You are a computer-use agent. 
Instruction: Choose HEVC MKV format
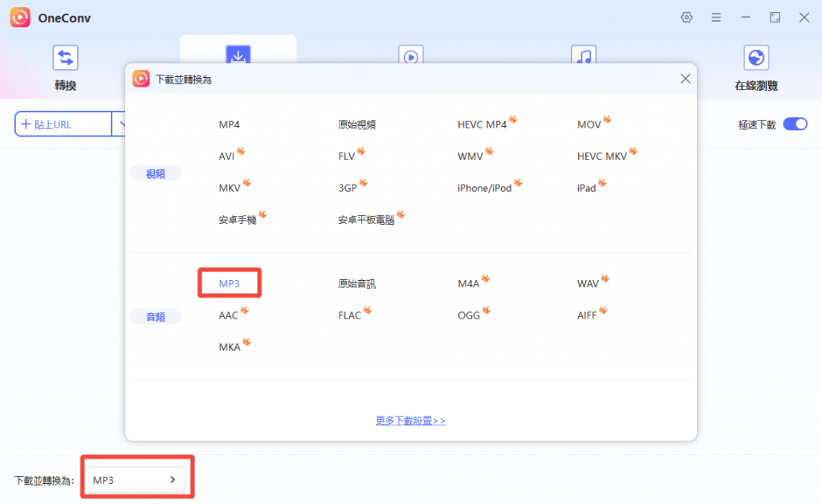602,156
